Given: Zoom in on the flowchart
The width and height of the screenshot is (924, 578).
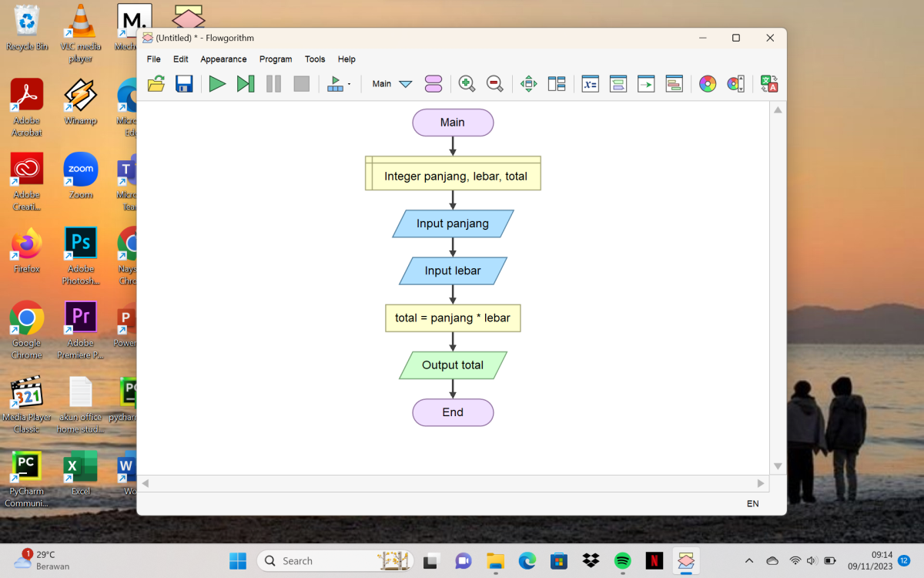Looking at the screenshot, I should pyautogui.click(x=467, y=84).
